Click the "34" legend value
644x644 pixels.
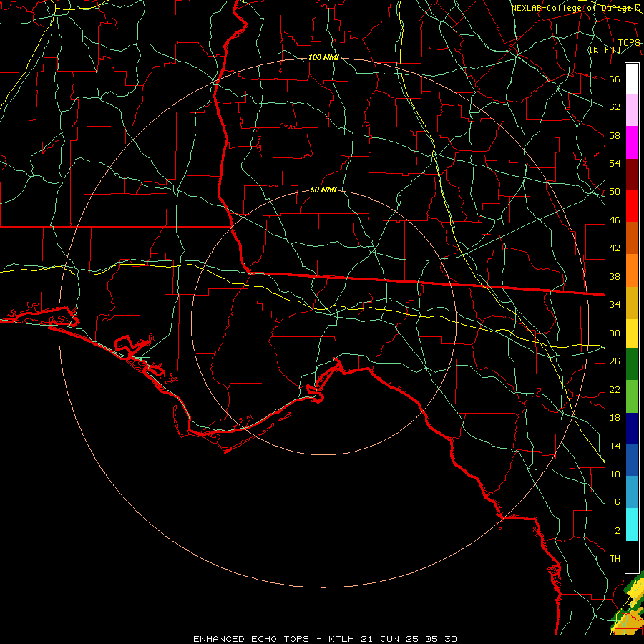[x=615, y=305]
